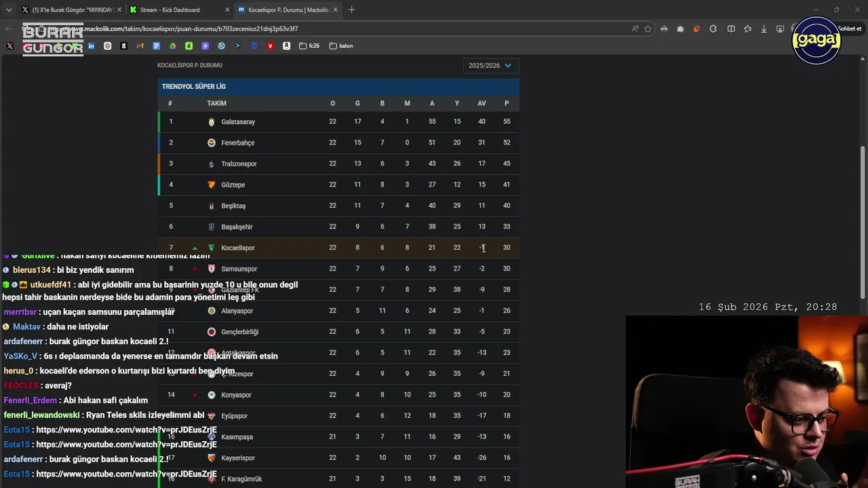The width and height of the screenshot is (868, 488).
Task: Open Kasımpaşa team link
Action: click(237, 437)
